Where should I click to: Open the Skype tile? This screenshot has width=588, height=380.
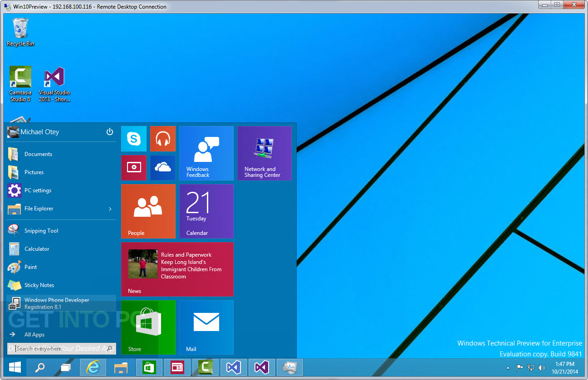click(x=134, y=139)
